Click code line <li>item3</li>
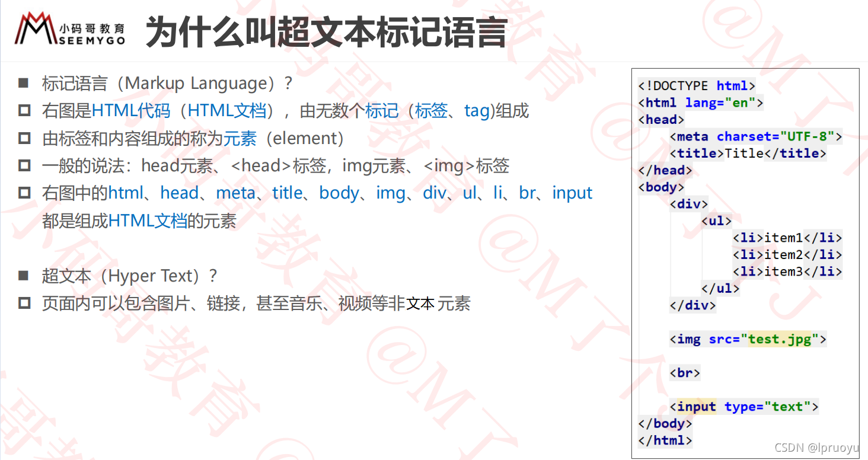The height and width of the screenshot is (460, 868). 787,271
